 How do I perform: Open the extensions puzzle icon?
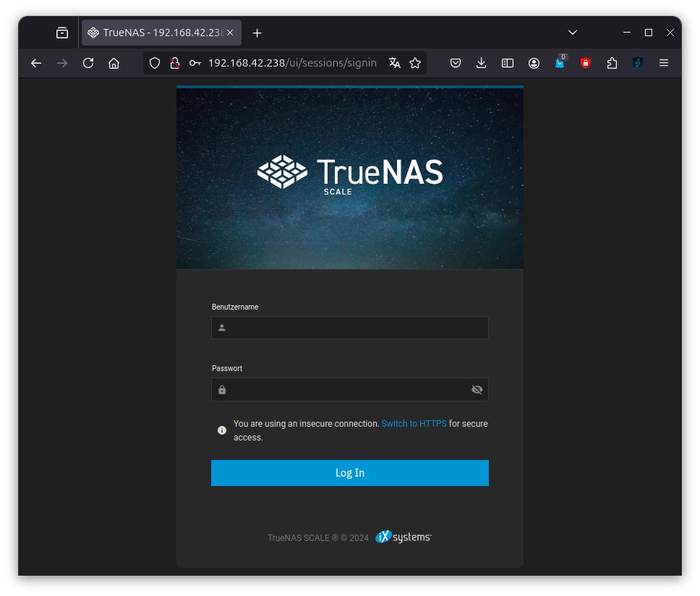(612, 63)
